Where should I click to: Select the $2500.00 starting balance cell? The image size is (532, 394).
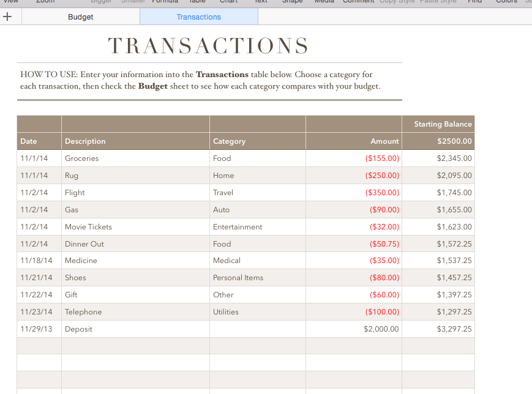(438, 141)
